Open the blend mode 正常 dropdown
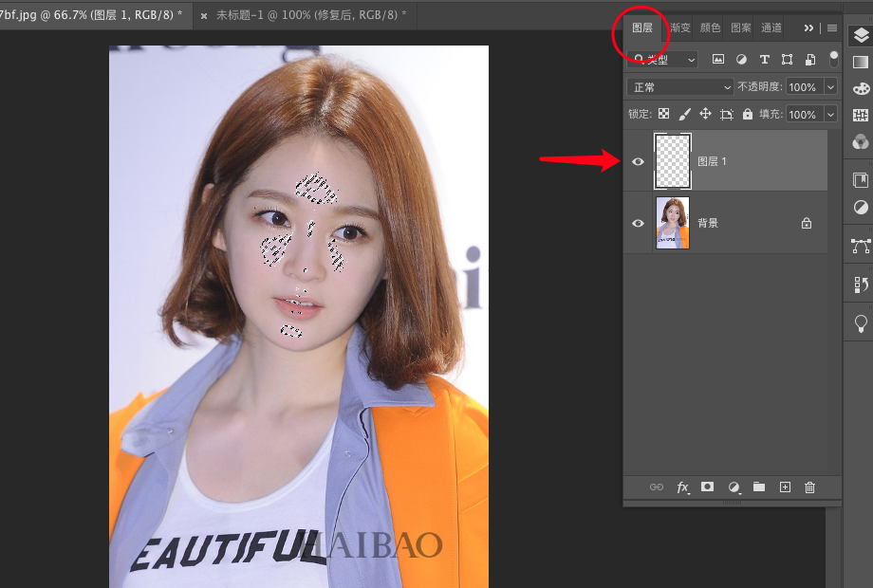 [x=680, y=87]
